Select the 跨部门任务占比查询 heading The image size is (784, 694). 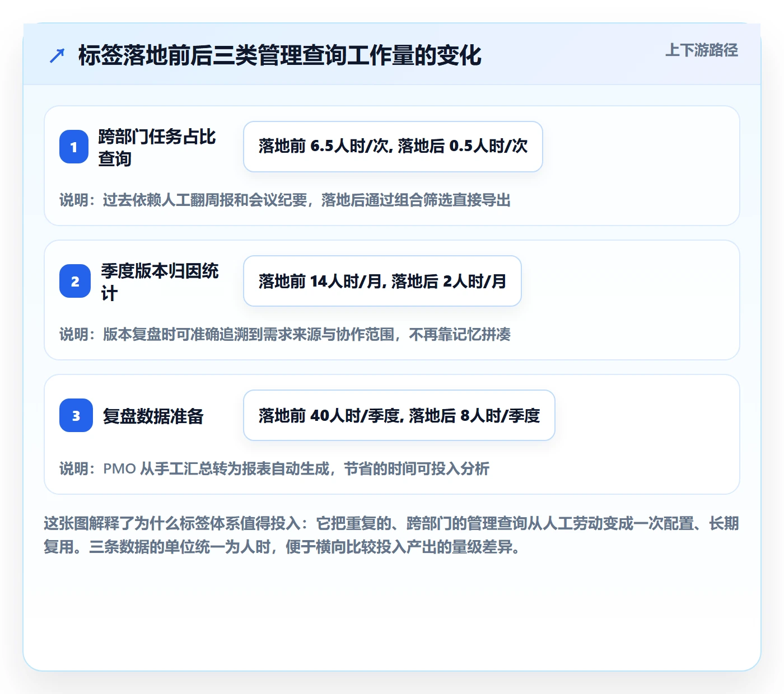(x=157, y=147)
